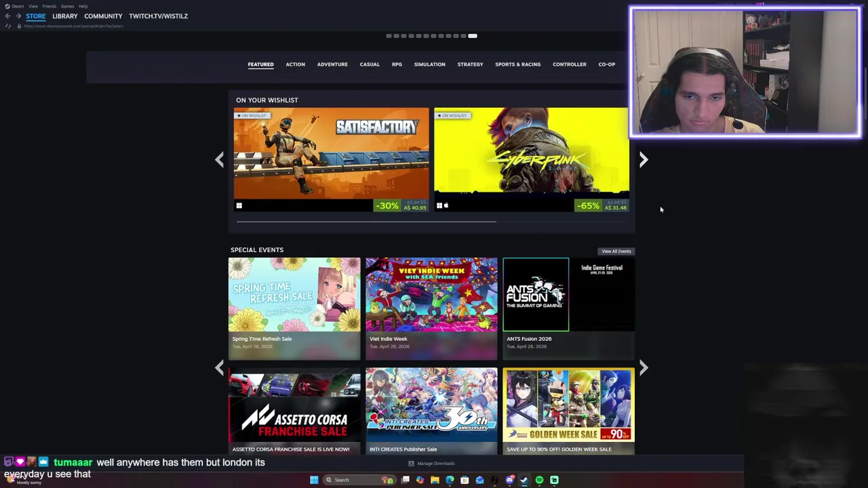
Task: Select the CASUAL category tab
Action: [x=370, y=64]
